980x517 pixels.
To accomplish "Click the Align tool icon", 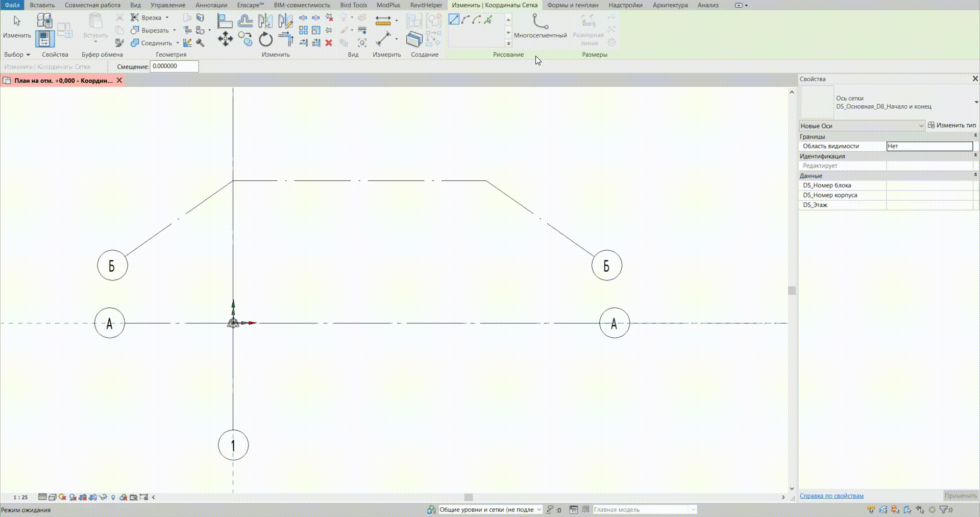I will (x=225, y=21).
